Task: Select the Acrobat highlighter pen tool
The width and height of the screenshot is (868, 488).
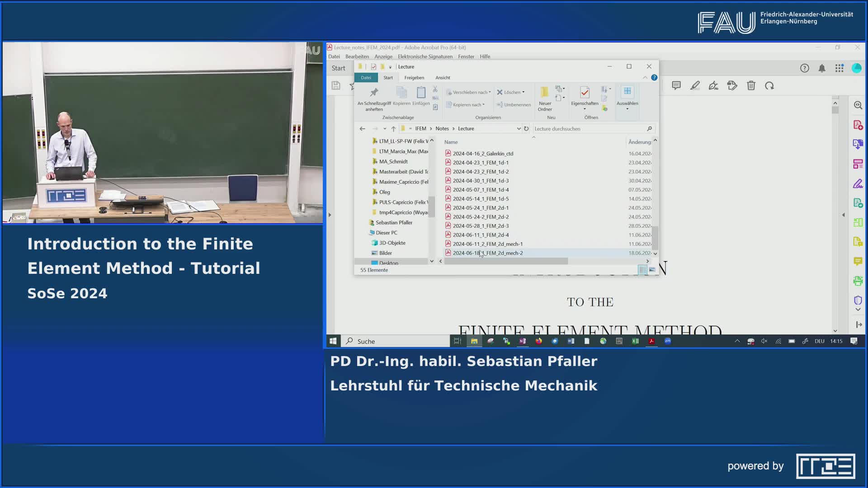Action: pos(695,86)
